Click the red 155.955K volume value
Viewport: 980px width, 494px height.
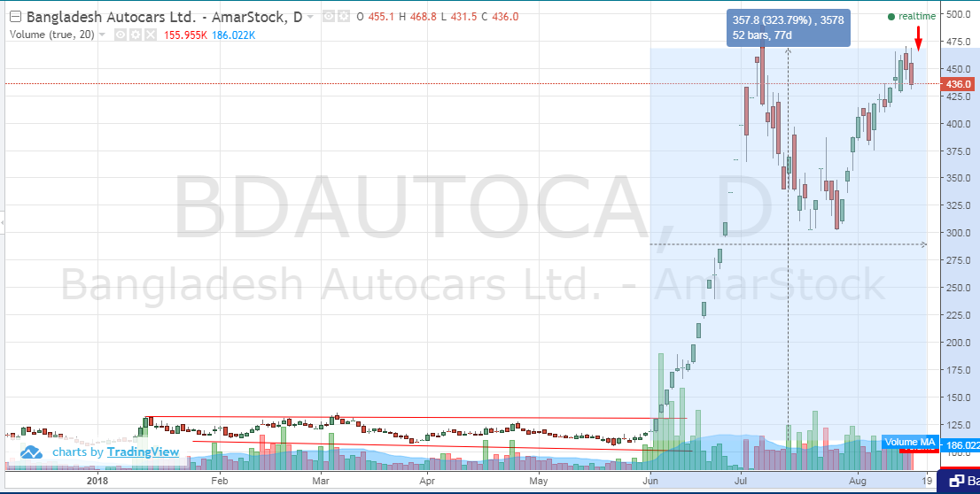[x=185, y=35]
